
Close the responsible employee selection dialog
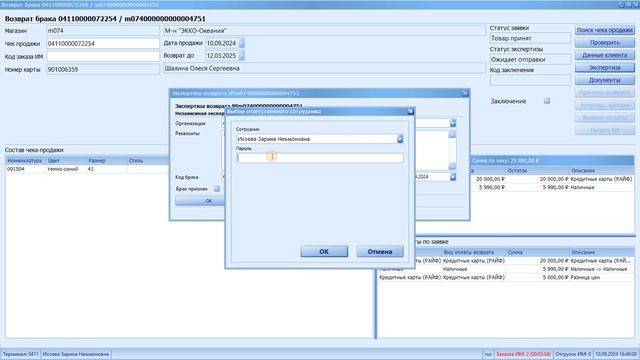click(x=411, y=111)
